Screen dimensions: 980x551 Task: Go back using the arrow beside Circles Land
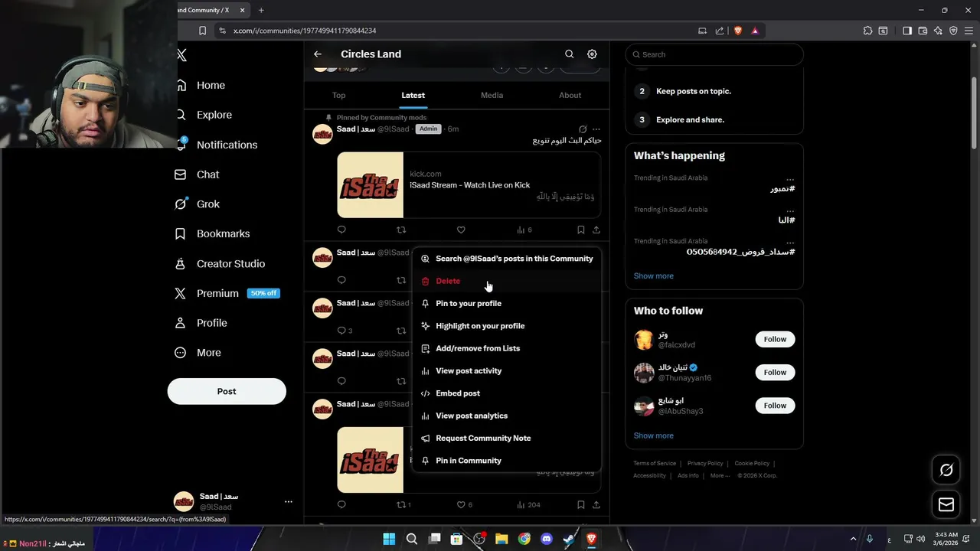coord(318,54)
